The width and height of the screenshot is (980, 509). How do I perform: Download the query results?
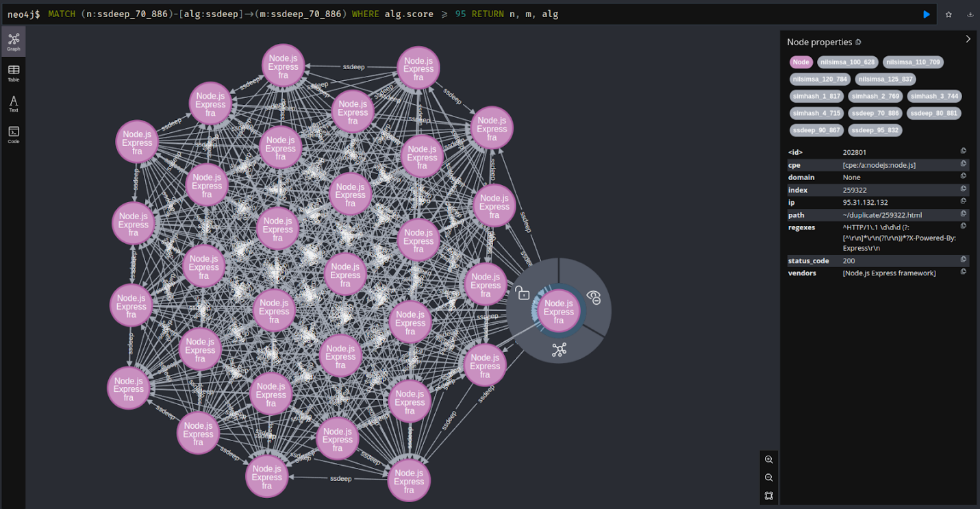[970, 14]
